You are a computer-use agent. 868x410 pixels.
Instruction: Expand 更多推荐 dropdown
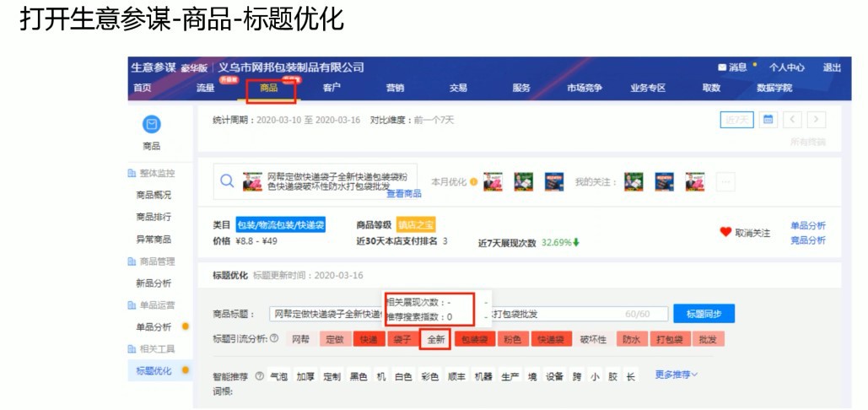(x=677, y=375)
